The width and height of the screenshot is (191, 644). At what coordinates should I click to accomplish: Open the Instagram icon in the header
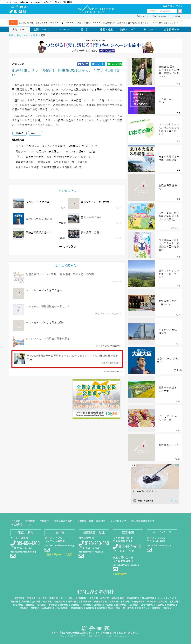[25, 11]
